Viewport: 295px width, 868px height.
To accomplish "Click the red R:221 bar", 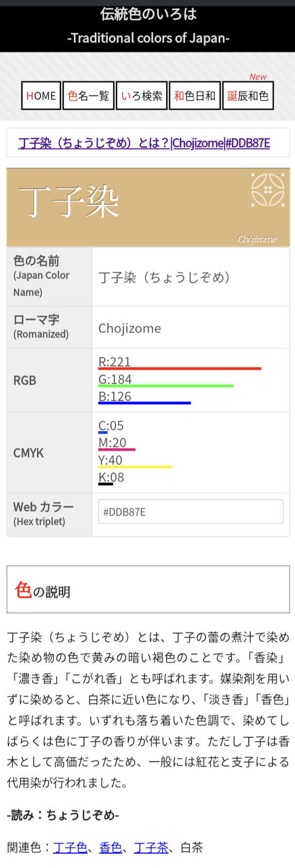I will (180, 369).
